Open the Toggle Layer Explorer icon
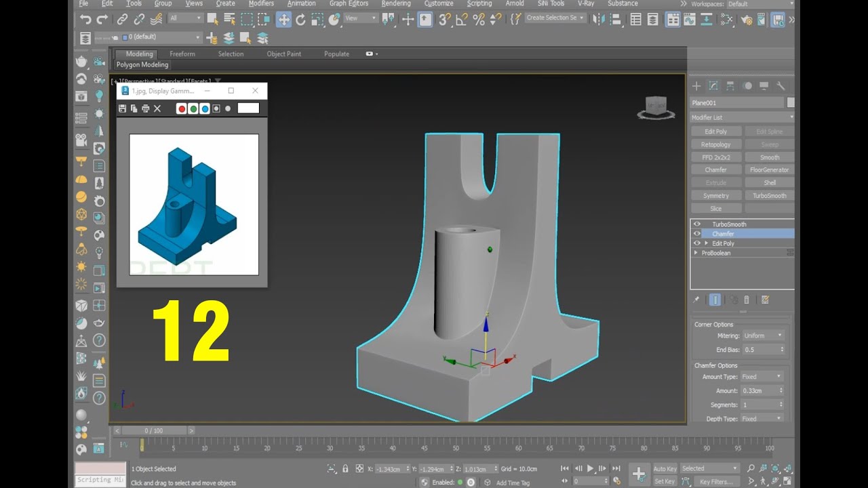This screenshot has width=868, height=488. [x=652, y=20]
